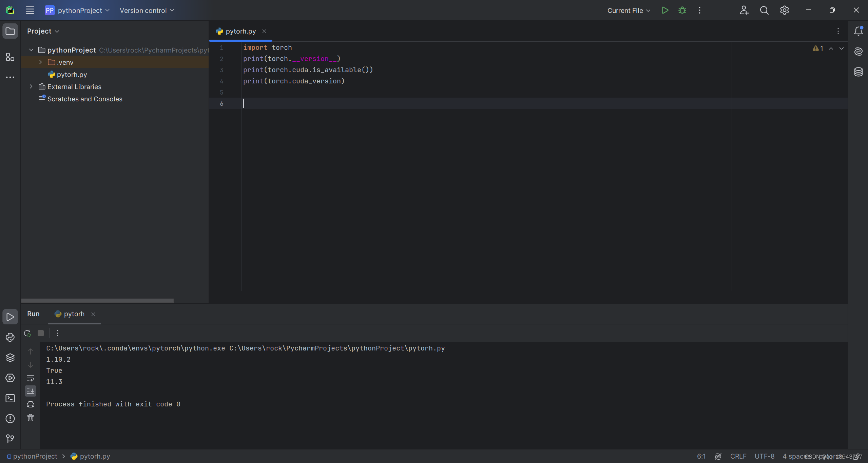The width and height of the screenshot is (868, 463).
Task: Close the pytorh.py editor tab
Action: [x=264, y=31]
